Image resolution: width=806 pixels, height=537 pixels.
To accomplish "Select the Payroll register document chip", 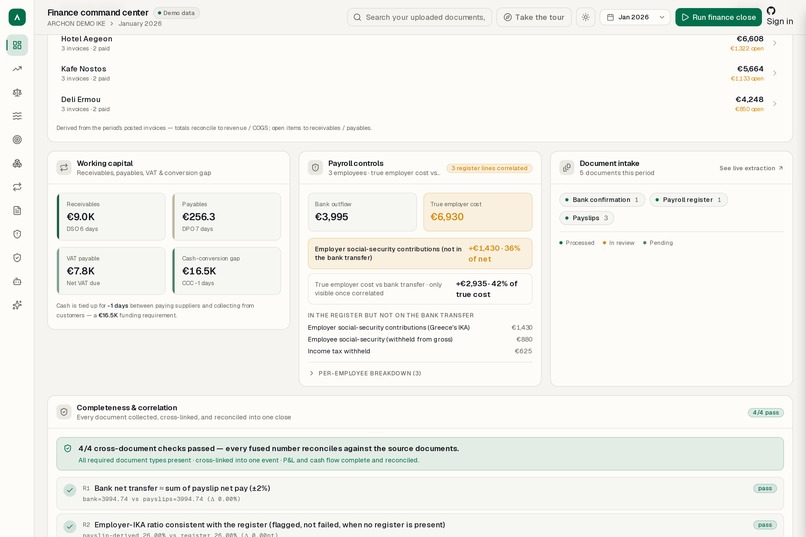I will point(689,200).
